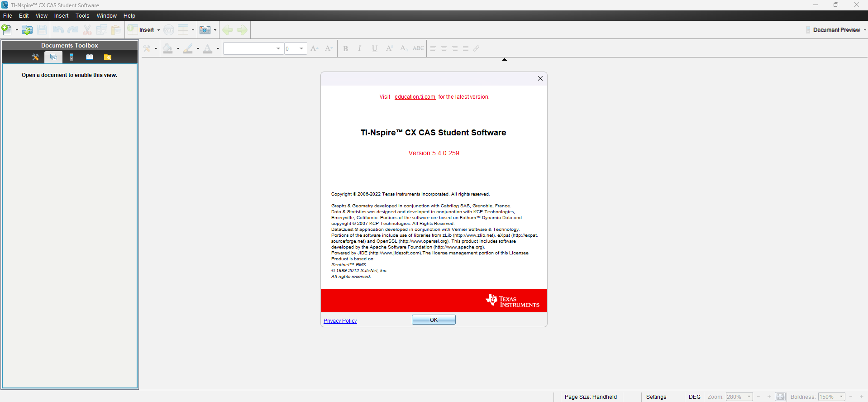The image size is (868, 402).
Task: Click the camera screen capture icon
Action: point(205,30)
